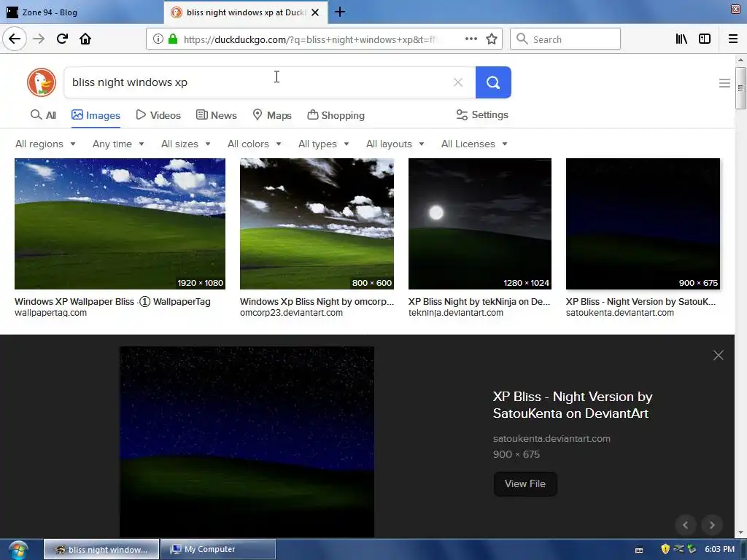Click the browser URL address bar
The image size is (747, 560).
[309, 39]
